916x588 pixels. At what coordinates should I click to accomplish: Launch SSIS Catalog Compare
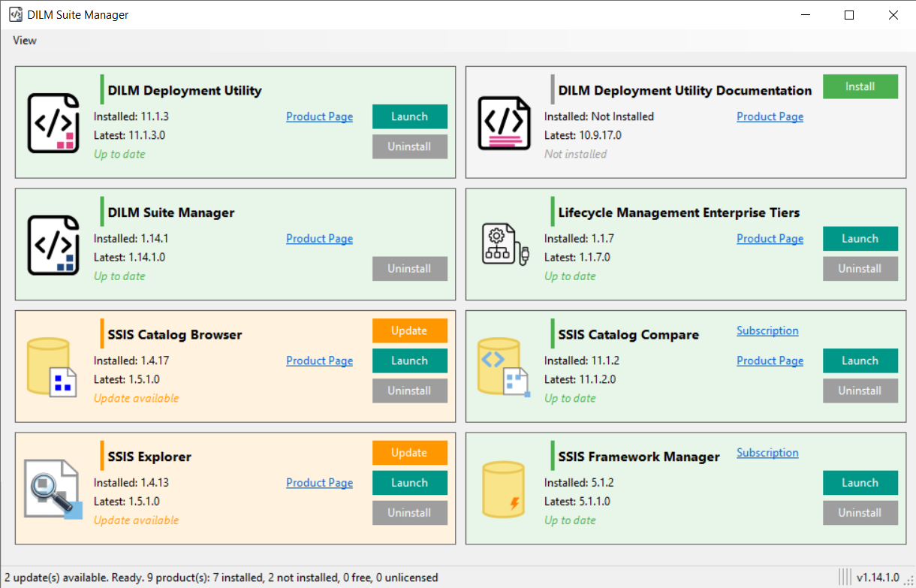tap(860, 360)
